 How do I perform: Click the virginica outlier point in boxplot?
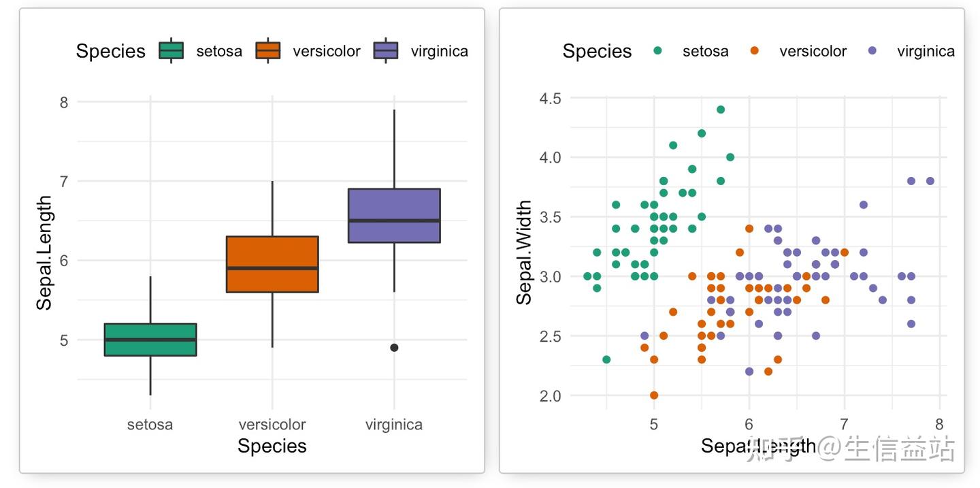click(x=394, y=348)
